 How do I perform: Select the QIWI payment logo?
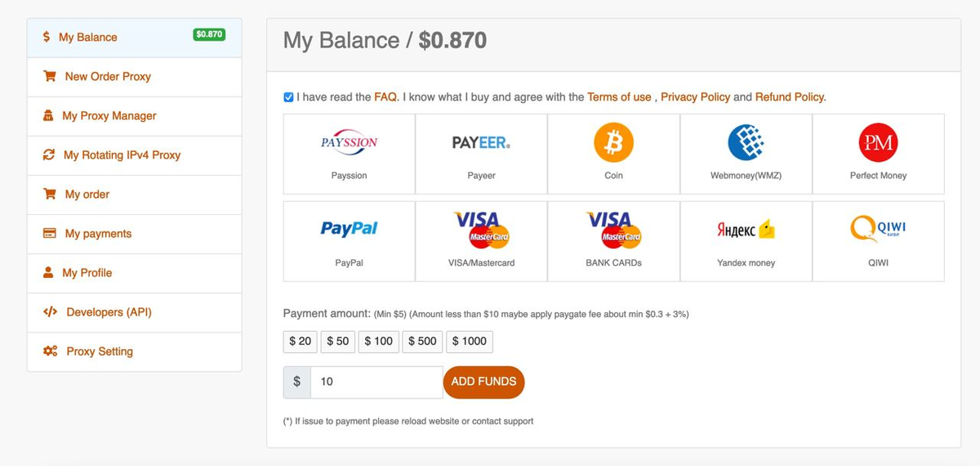(878, 228)
